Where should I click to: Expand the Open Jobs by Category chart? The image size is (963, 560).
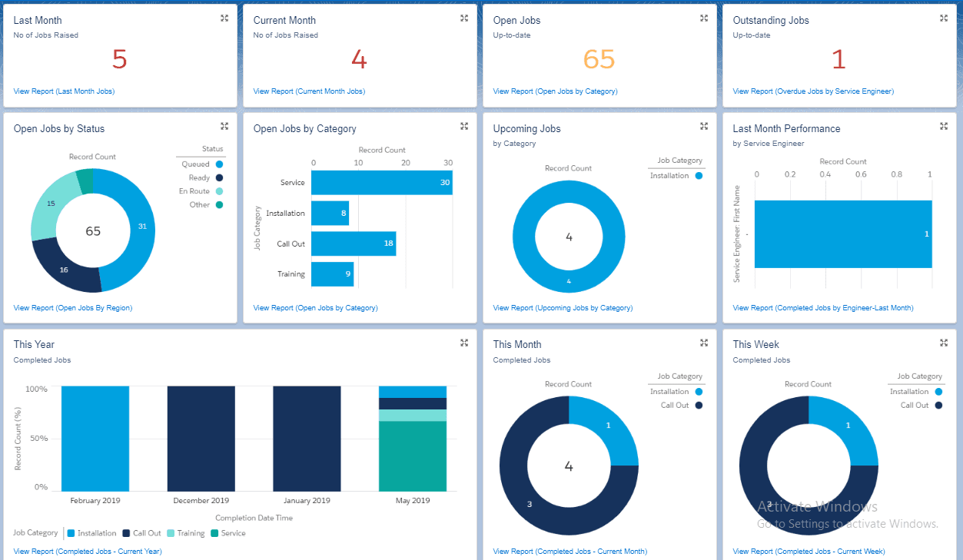click(x=464, y=126)
